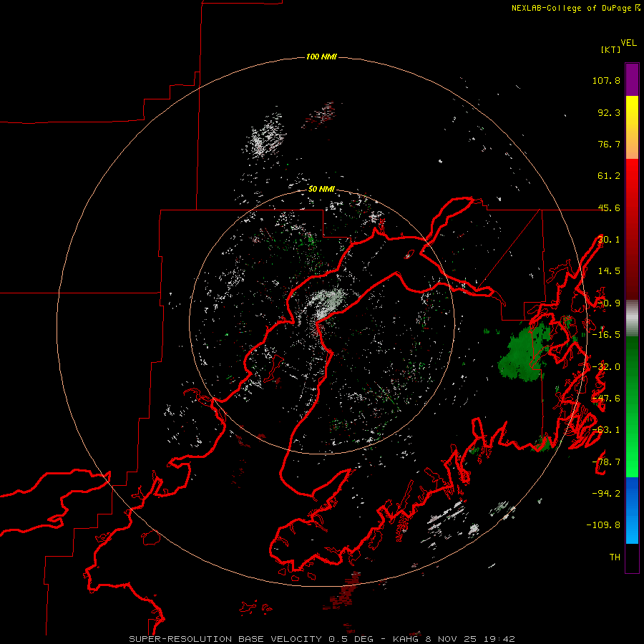Viewport: 644px width, 644px height.
Task: Select the -32.0 velocity value
Action: click(606, 367)
